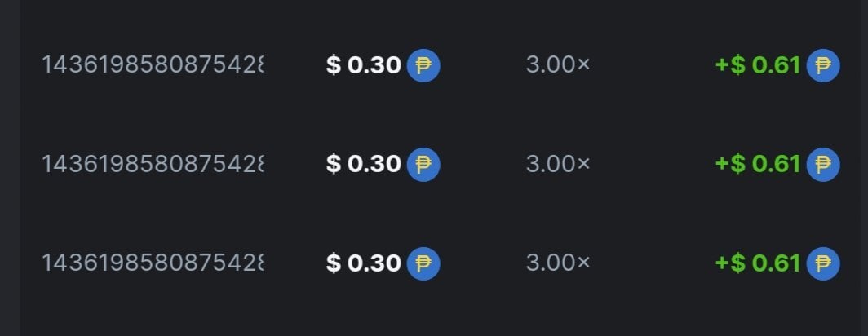This screenshot has width=868, height=336.
Task: Click the darker sidebar strip at the left edge
Action: [x=9, y=168]
